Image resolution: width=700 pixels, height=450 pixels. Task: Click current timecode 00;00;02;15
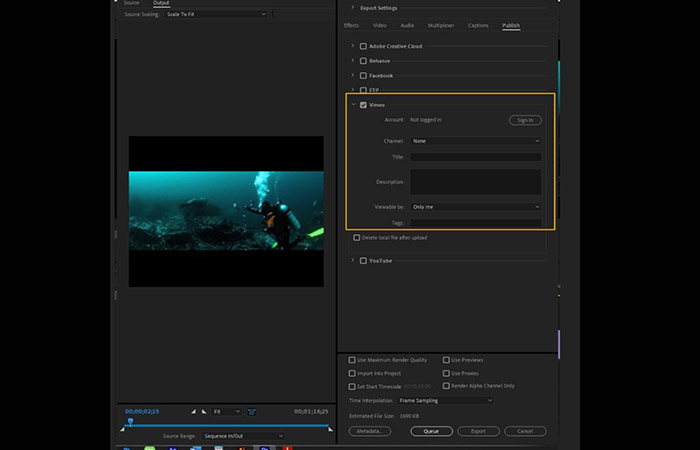click(x=142, y=412)
